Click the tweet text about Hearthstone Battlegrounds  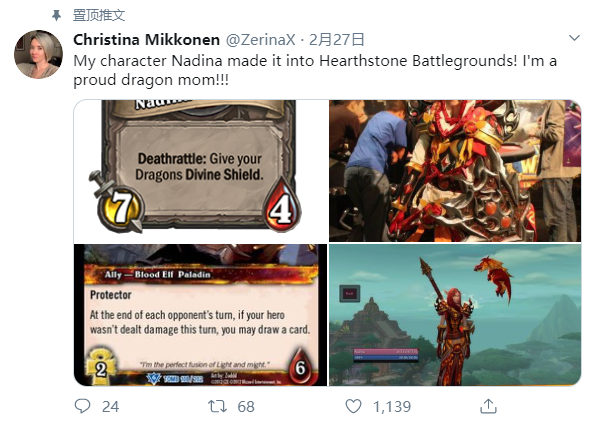tap(315, 70)
